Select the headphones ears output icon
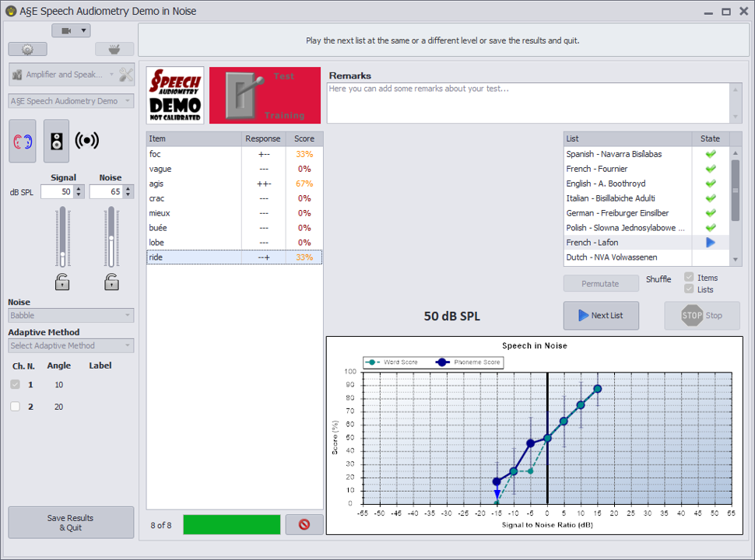The height and width of the screenshot is (560, 755). click(x=23, y=142)
